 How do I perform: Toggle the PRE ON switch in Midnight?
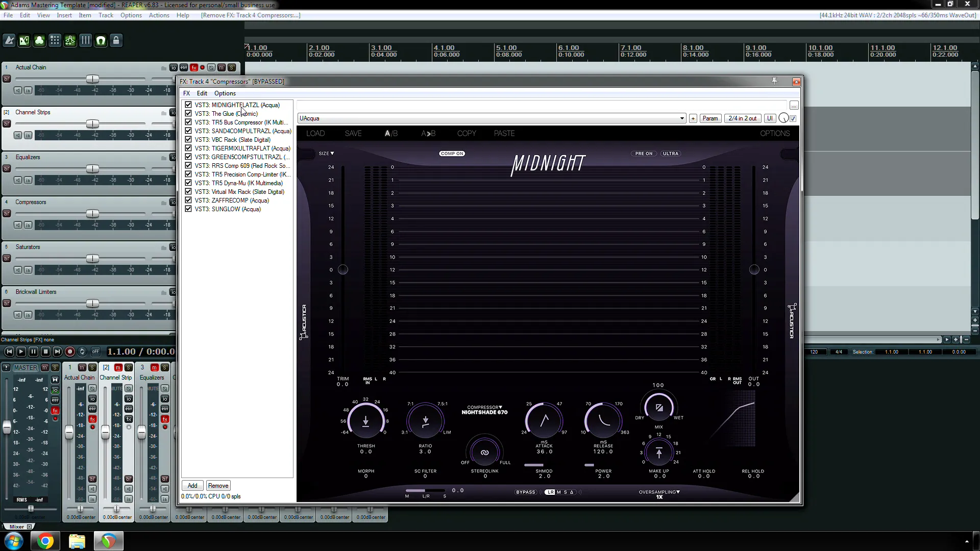pyautogui.click(x=644, y=154)
